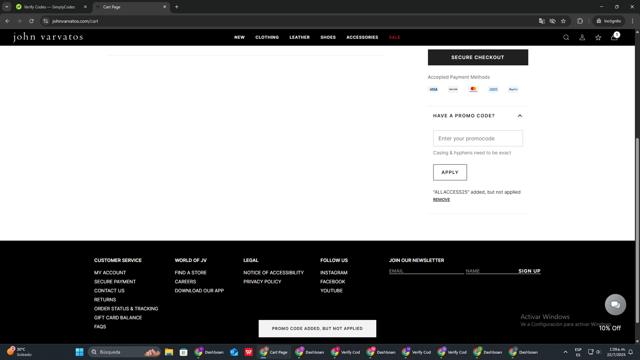The width and height of the screenshot is (640, 360).
Task: Open the ACCESSORIES menu
Action: (362, 37)
